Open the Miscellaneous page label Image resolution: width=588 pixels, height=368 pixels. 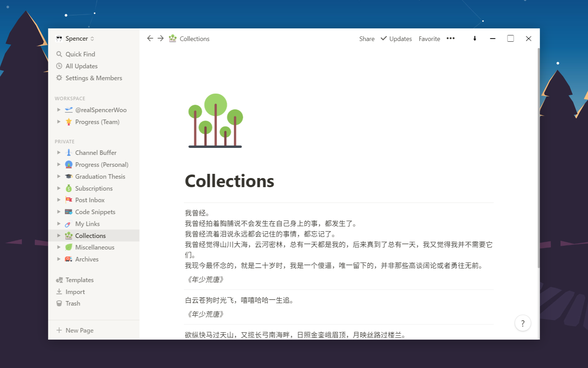[95, 247]
